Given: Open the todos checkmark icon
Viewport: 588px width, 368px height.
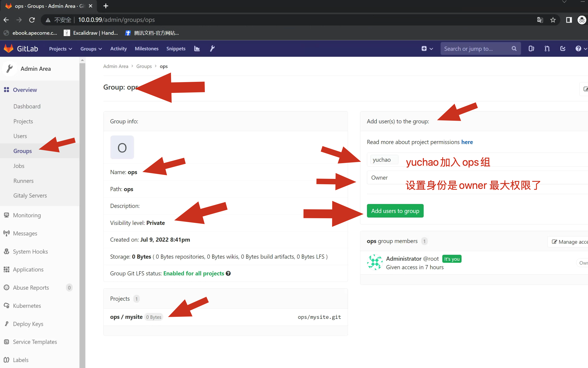Looking at the screenshot, I should 563,49.
